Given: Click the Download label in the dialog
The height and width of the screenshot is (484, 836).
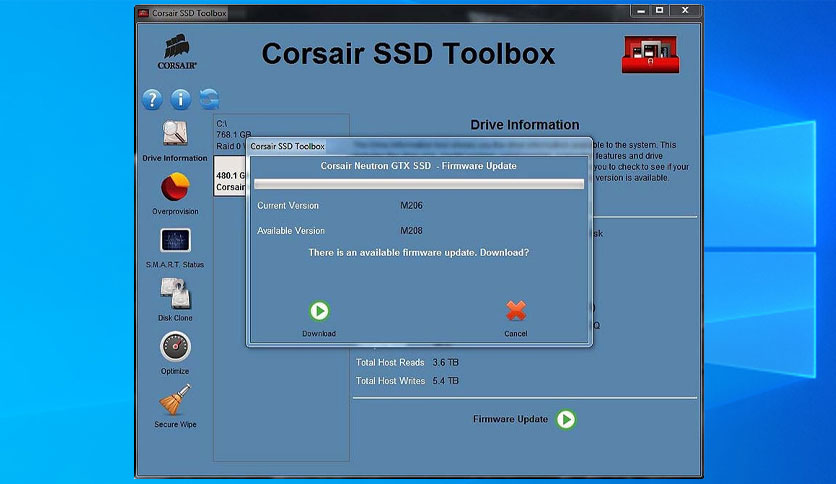Looking at the screenshot, I should tap(319, 334).
